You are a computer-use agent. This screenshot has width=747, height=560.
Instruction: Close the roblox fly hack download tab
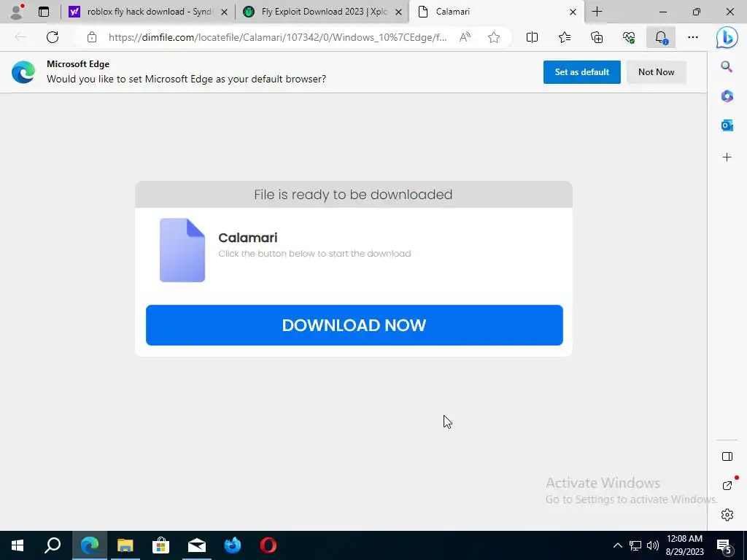[225, 12]
